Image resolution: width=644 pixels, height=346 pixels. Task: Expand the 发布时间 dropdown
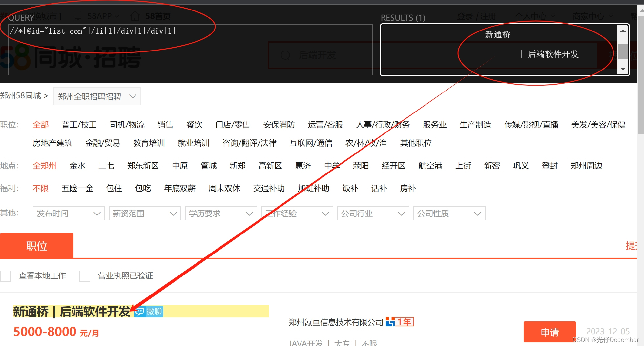tap(69, 214)
